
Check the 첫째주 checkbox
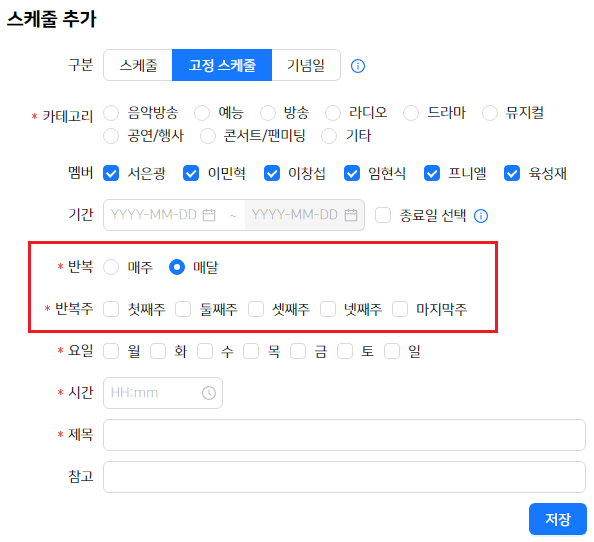pos(111,309)
